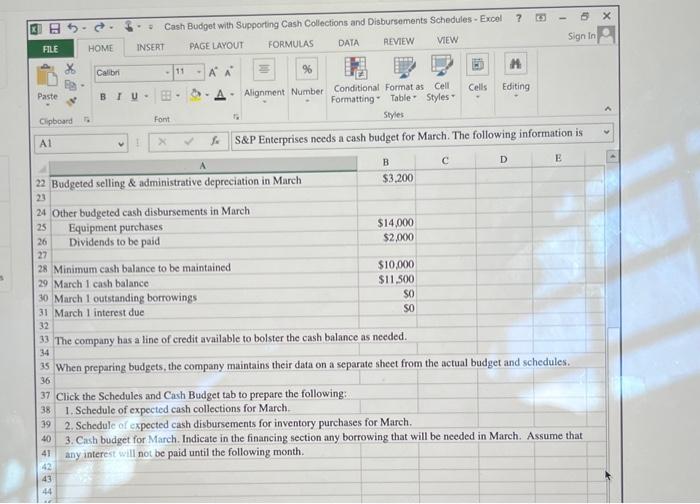Open Font dialog launcher
Image resolution: width=700 pixels, height=504 pixels.
pos(236,117)
